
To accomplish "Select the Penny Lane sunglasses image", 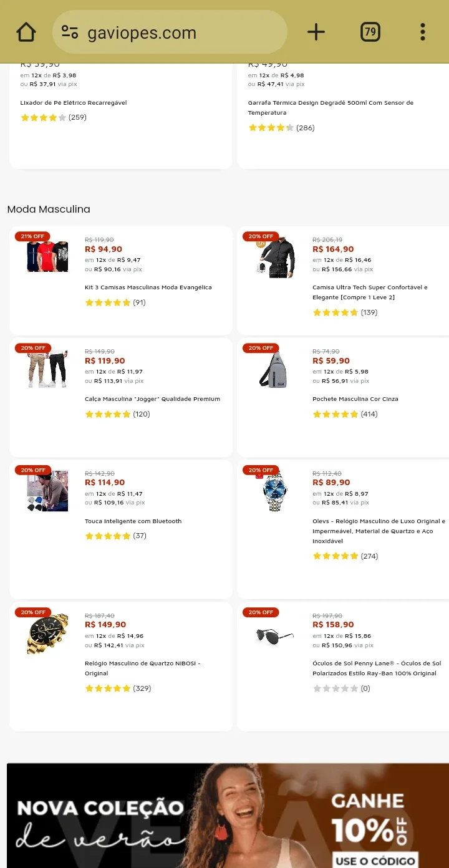I will pyautogui.click(x=275, y=635).
